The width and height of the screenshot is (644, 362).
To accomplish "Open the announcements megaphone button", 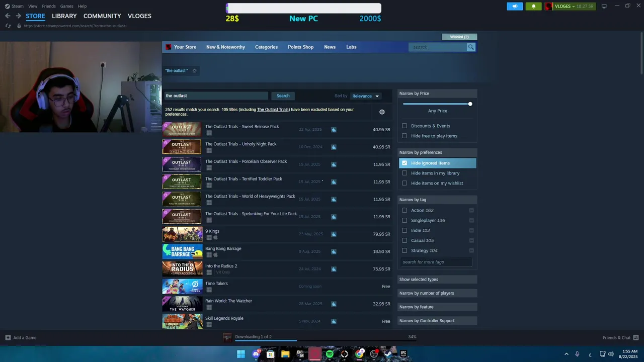I will [x=515, y=6].
